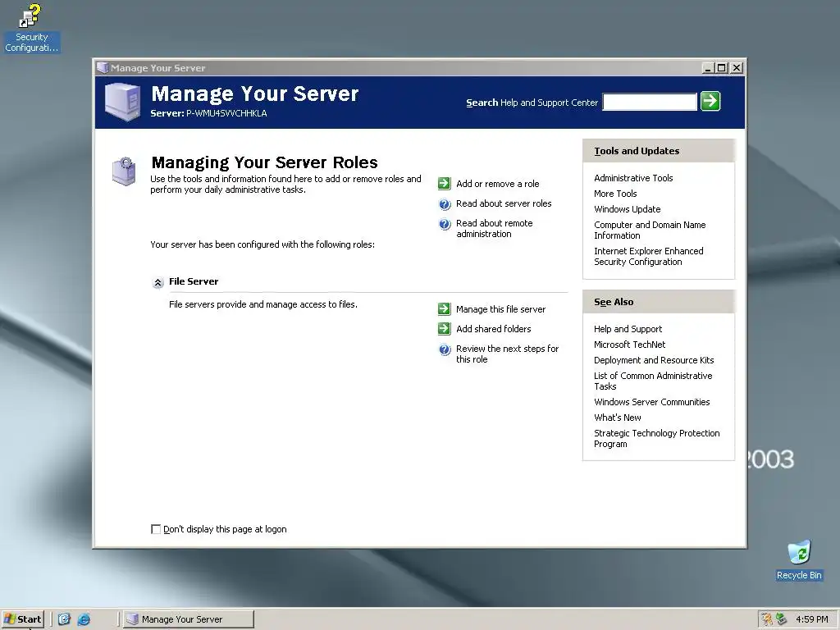Image resolution: width=840 pixels, height=630 pixels.
Task: Open Help and Support link
Action: coord(628,329)
